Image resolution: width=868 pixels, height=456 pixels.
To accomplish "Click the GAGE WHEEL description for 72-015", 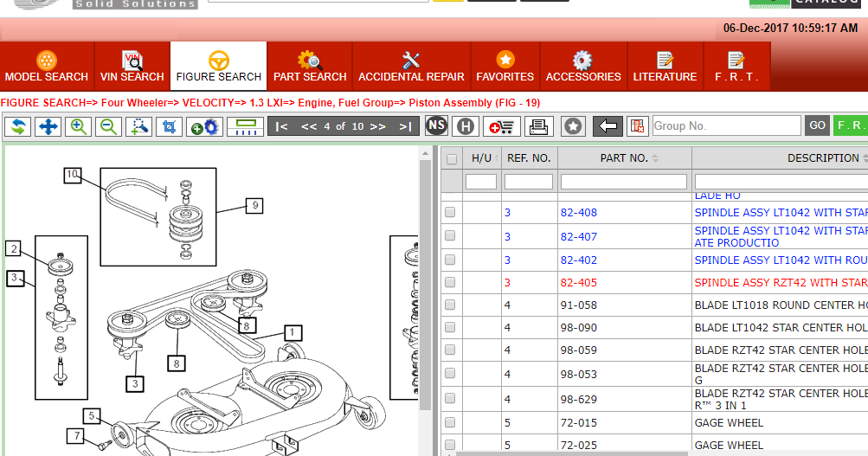I will [729, 423].
